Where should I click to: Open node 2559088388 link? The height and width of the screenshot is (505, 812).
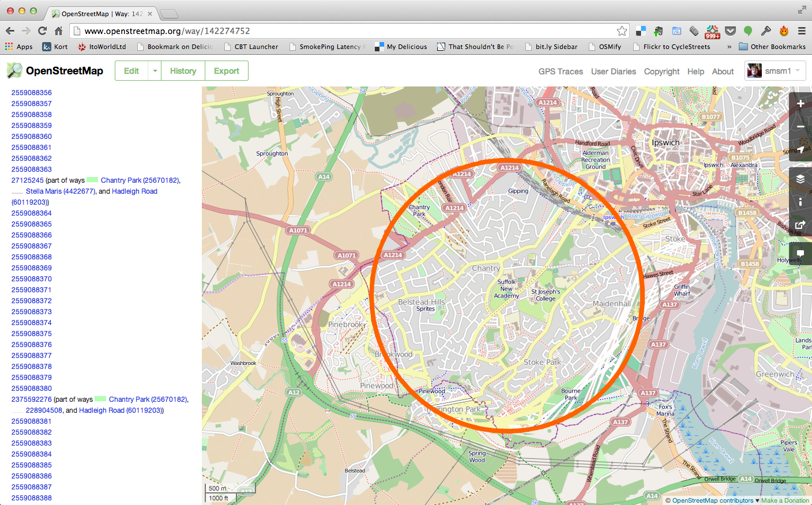(32, 498)
